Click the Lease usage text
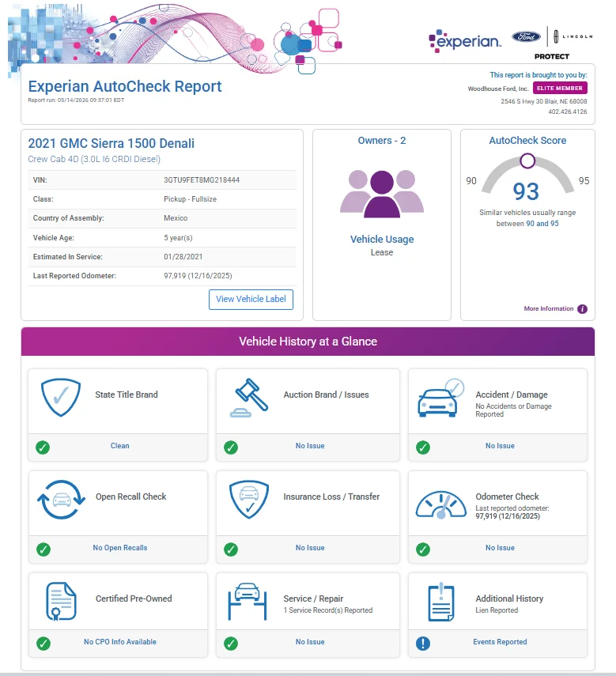This screenshot has width=616, height=676. point(382,252)
